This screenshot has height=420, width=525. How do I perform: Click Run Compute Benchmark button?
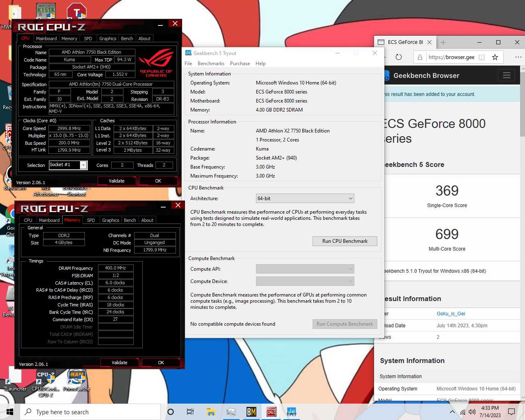[345, 324]
